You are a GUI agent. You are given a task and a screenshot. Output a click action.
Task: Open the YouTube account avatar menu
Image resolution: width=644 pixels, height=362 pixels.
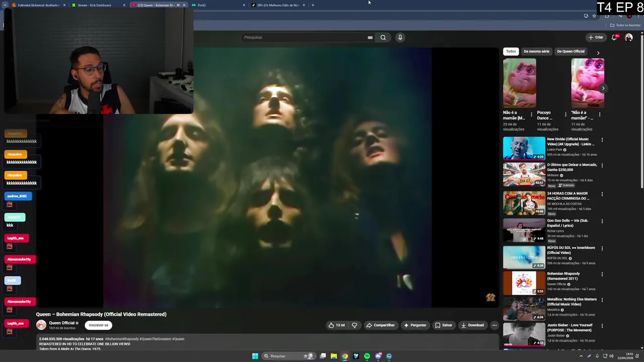click(x=628, y=37)
